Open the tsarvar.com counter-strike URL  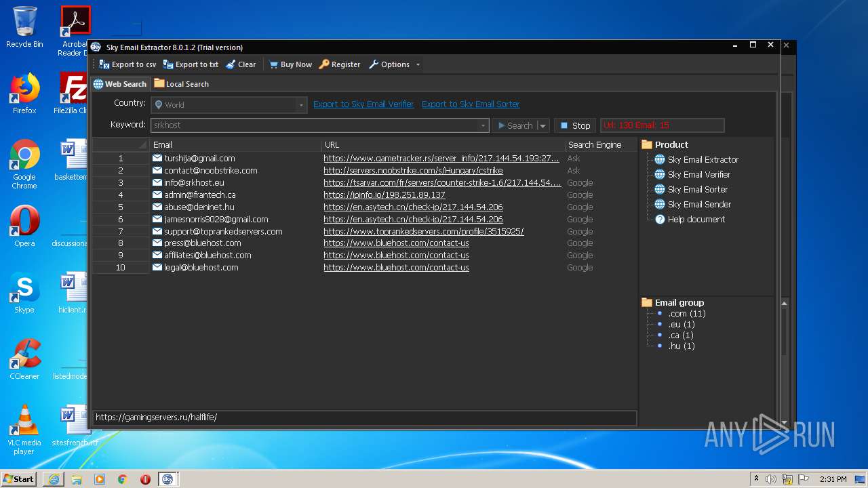pyautogui.click(x=442, y=182)
